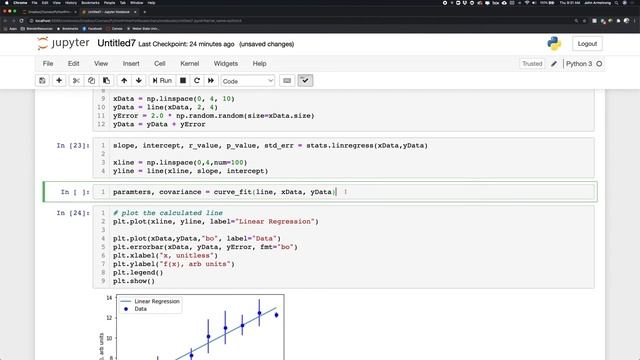
Task: Bookmark this page with the star icon
Action: pos(584,20)
